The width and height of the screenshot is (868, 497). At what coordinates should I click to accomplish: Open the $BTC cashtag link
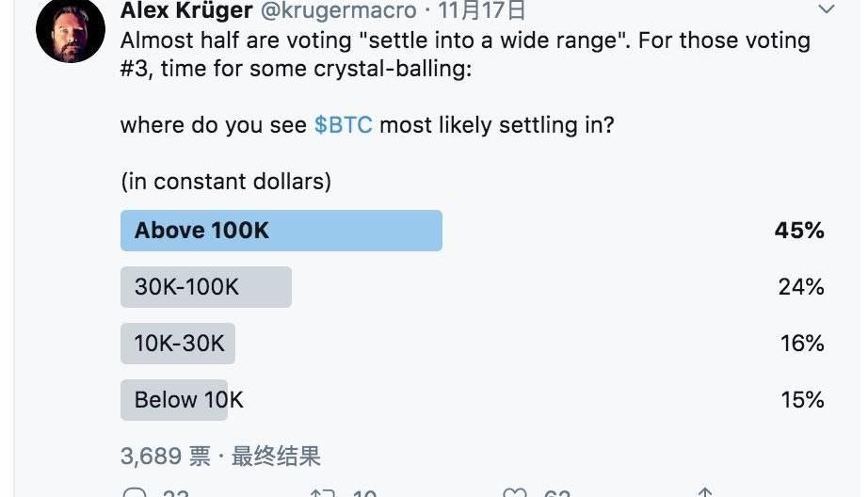click(x=343, y=125)
